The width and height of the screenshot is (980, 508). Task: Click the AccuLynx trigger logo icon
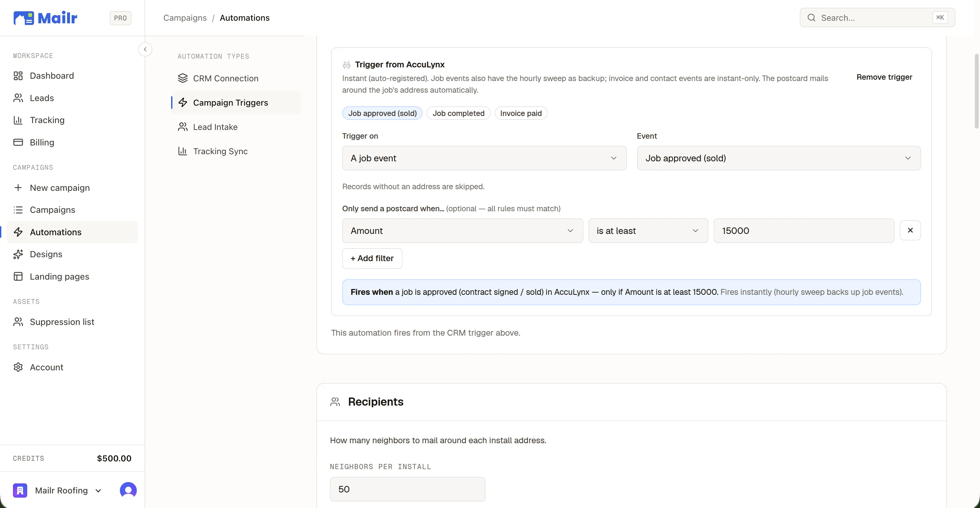pos(346,65)
